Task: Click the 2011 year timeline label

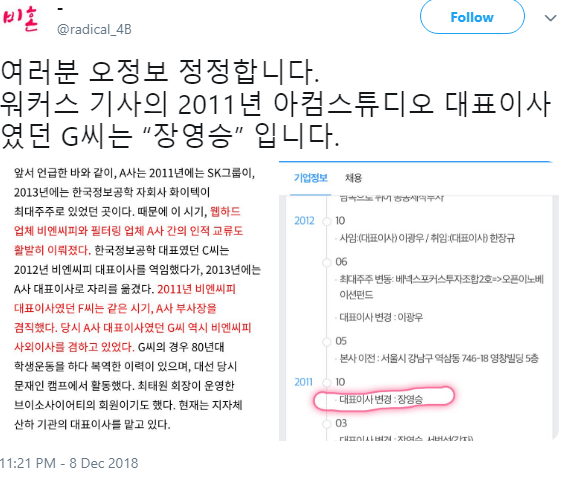Action: 304,382
